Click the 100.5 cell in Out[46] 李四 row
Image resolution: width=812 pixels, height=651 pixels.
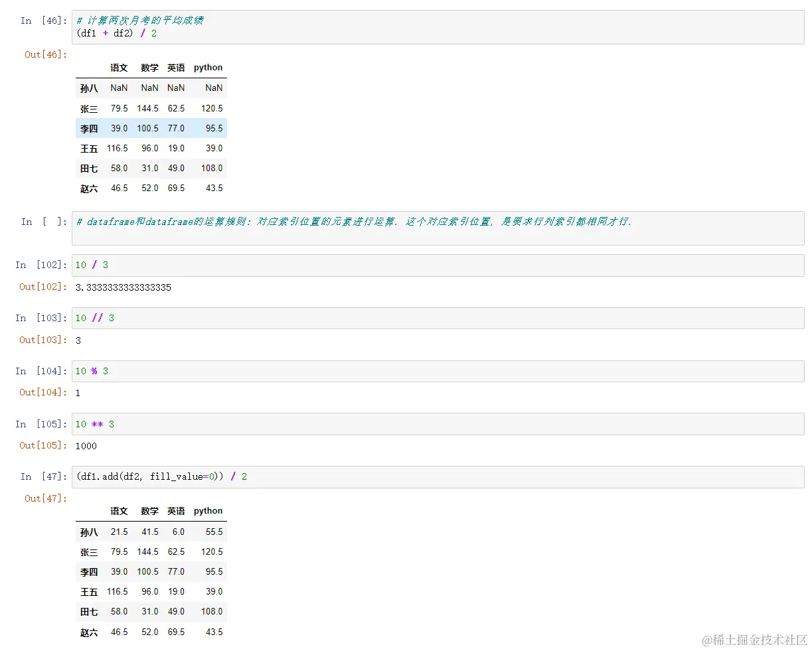pos(148,128)
